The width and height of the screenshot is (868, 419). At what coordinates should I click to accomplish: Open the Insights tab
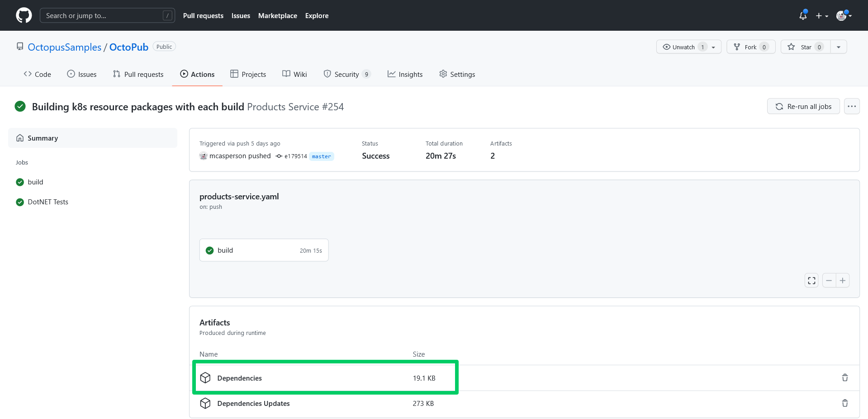405,75
